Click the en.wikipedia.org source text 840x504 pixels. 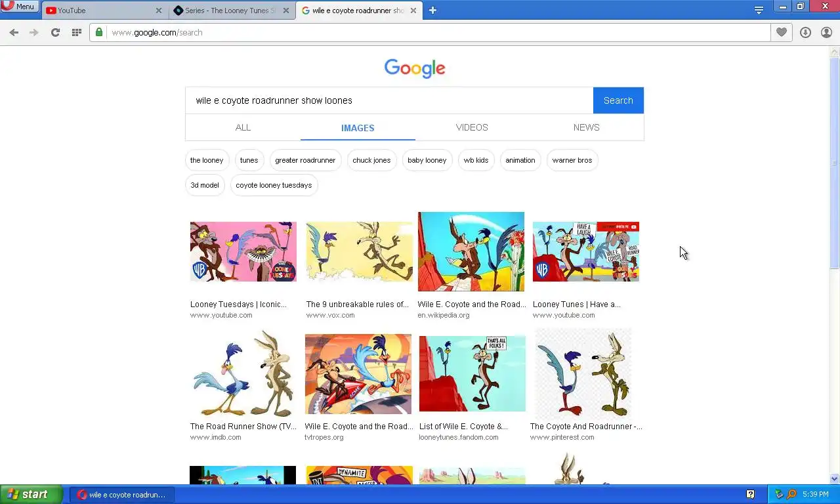tap(444, 315)
